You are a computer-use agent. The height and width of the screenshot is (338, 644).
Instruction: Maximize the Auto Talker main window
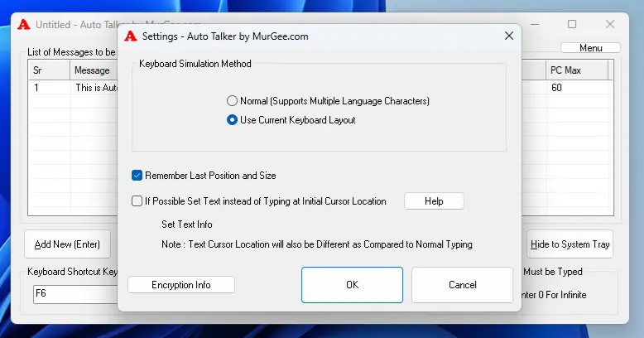tap(572, 24)
